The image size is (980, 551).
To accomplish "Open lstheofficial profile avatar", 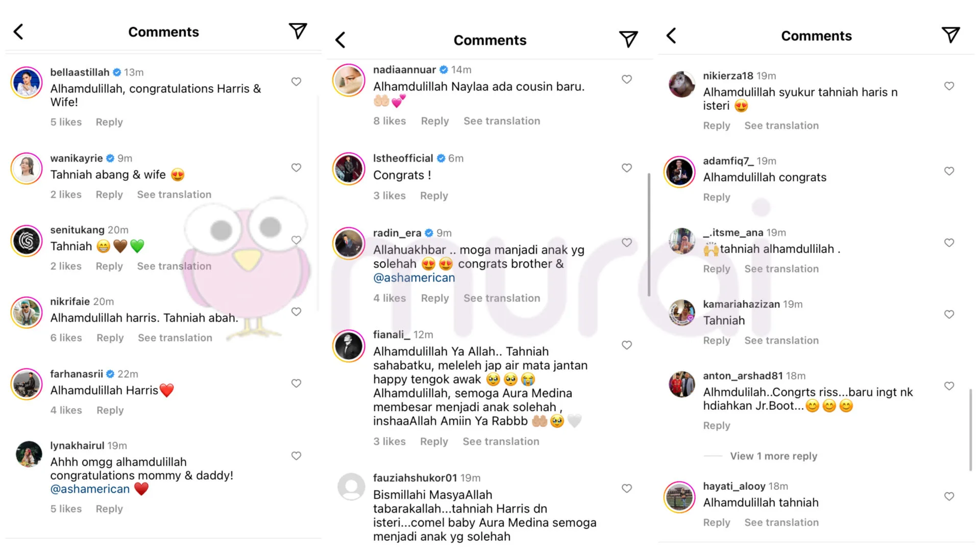I will (349, 168).
